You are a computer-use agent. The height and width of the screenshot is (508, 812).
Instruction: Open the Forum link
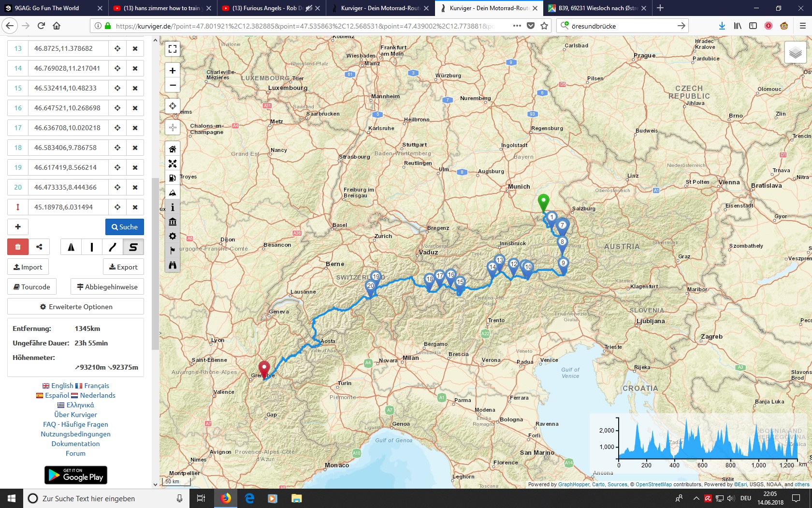pos(76,453)
